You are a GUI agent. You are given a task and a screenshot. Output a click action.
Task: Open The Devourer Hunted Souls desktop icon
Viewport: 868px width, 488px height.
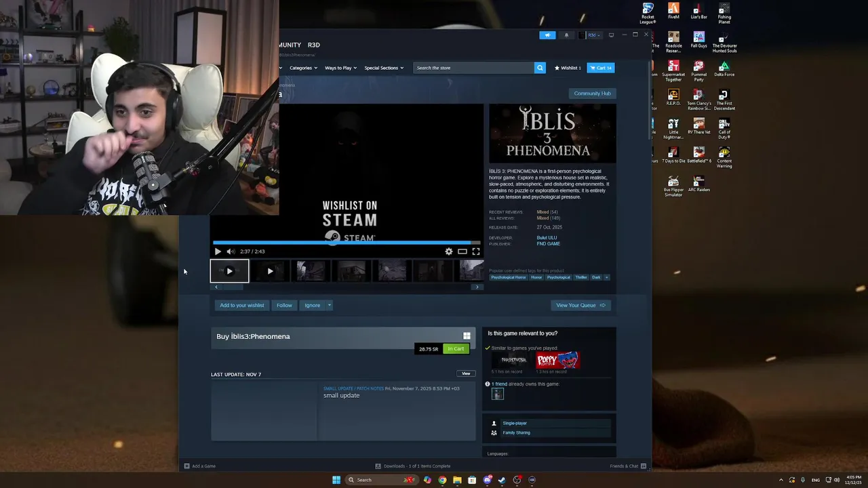coord(724,41)
